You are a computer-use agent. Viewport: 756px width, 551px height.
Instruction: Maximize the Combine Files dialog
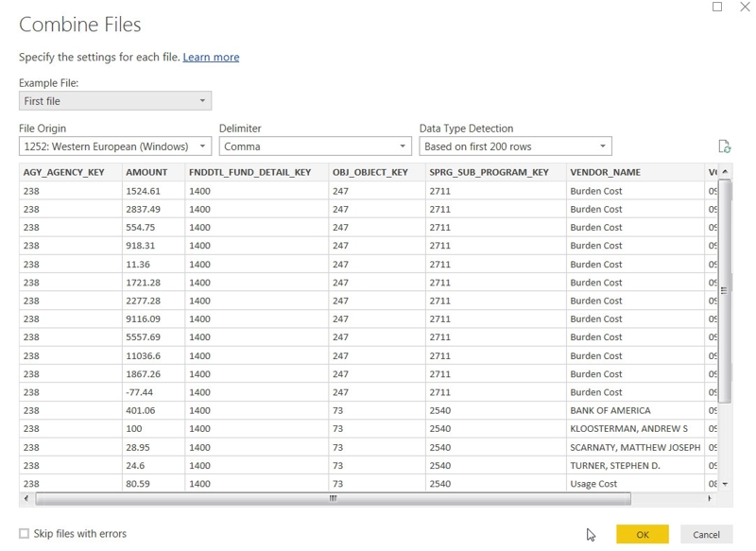pos(717,7)
